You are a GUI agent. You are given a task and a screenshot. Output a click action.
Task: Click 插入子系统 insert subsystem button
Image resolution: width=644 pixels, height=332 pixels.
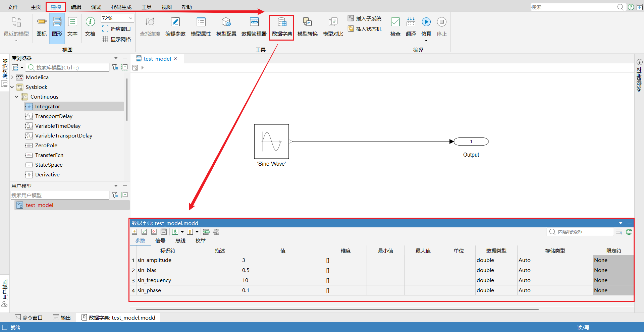[365, 18]
